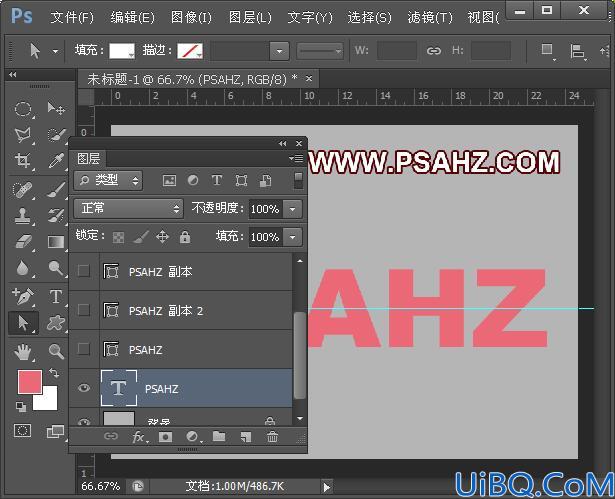Reset default foreground and background colors
The image size is (615, 499).
pyautogui.click(x=21, y=406)
